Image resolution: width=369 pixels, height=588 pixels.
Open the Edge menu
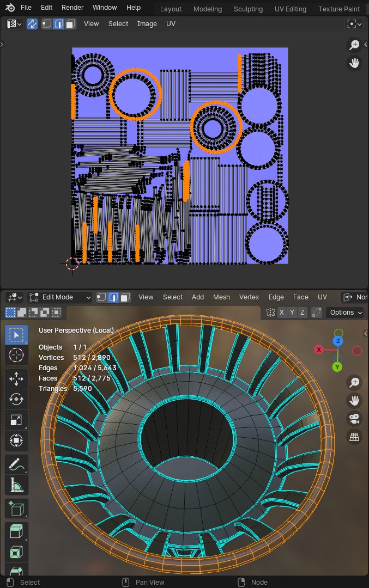tap(276, 297)
